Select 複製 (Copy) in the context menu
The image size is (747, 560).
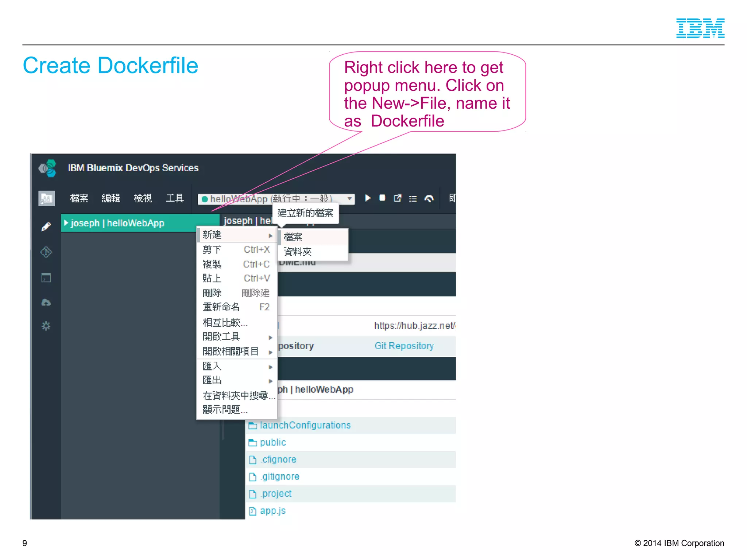(x=237, y=264)
